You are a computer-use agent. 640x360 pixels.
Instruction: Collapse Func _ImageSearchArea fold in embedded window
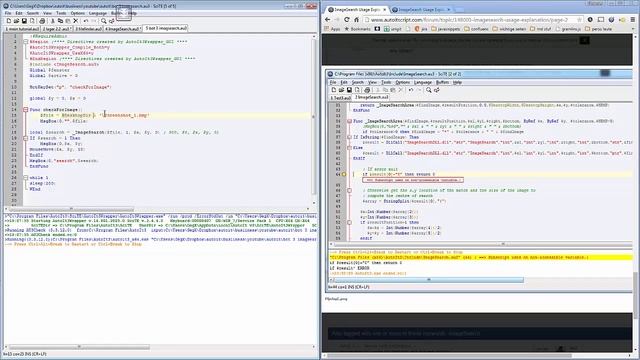349,121
